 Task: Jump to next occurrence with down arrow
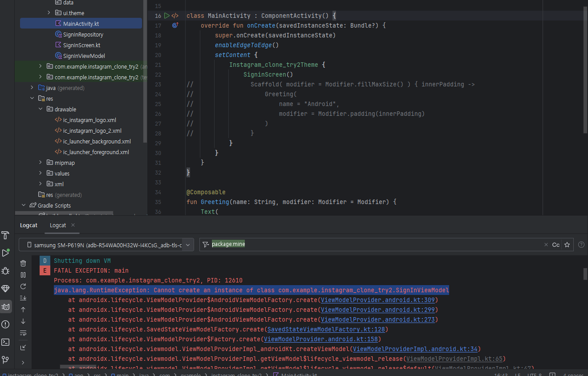click(x=23, y=321)
